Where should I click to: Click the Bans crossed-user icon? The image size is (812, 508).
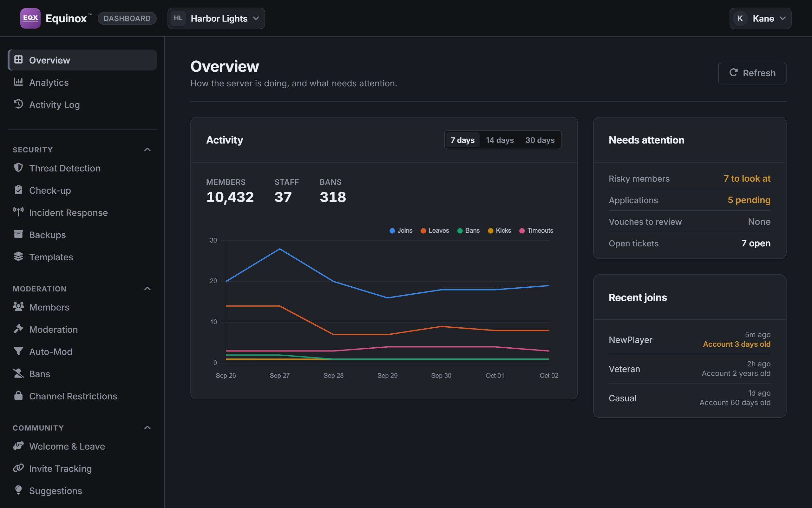click(18, 373)
